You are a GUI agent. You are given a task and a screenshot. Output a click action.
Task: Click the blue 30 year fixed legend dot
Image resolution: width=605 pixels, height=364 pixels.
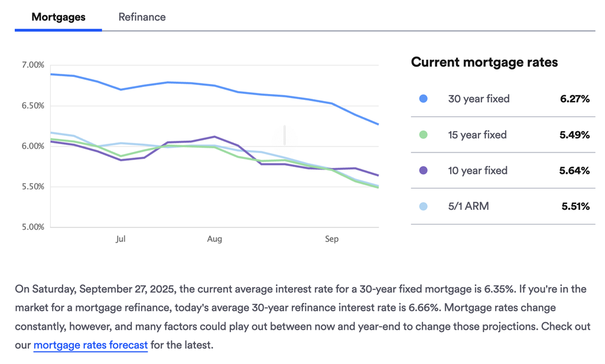423,99
